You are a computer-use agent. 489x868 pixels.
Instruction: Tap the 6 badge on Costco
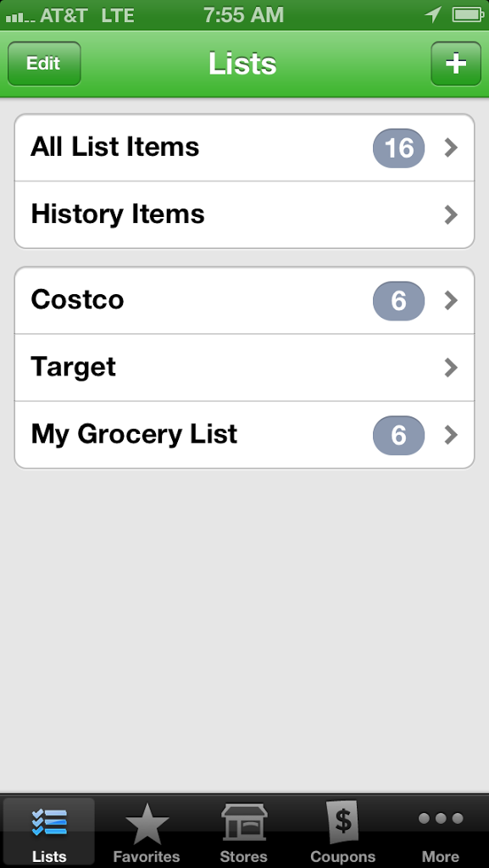399,301
